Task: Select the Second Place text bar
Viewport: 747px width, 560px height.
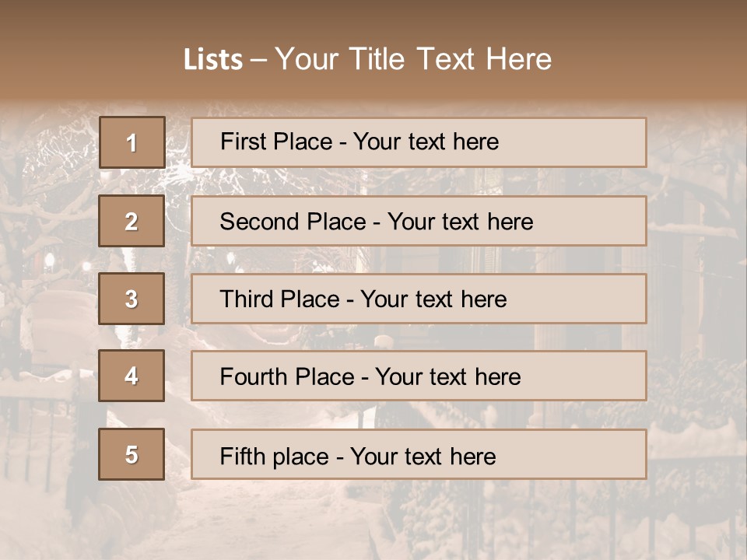Action: click(x=419, y=221)
